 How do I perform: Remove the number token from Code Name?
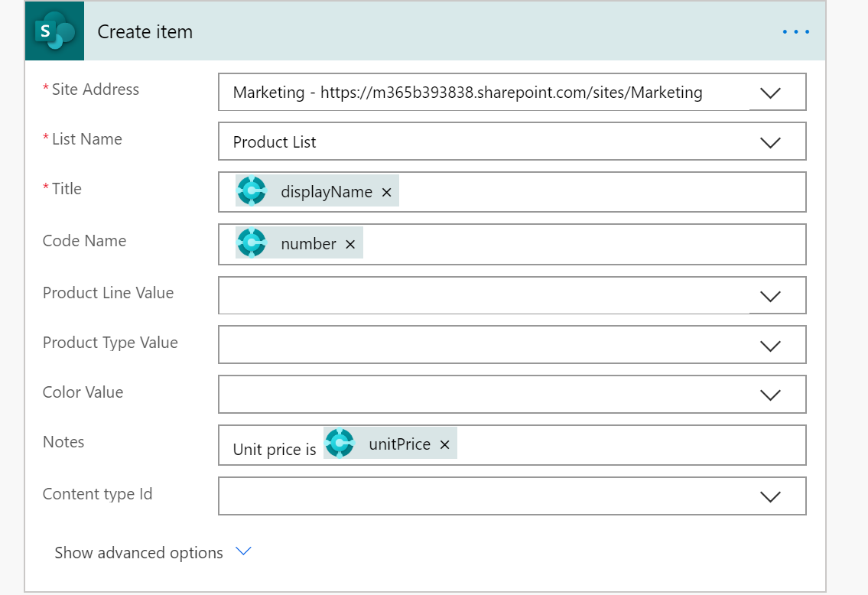tap(349, 244)
